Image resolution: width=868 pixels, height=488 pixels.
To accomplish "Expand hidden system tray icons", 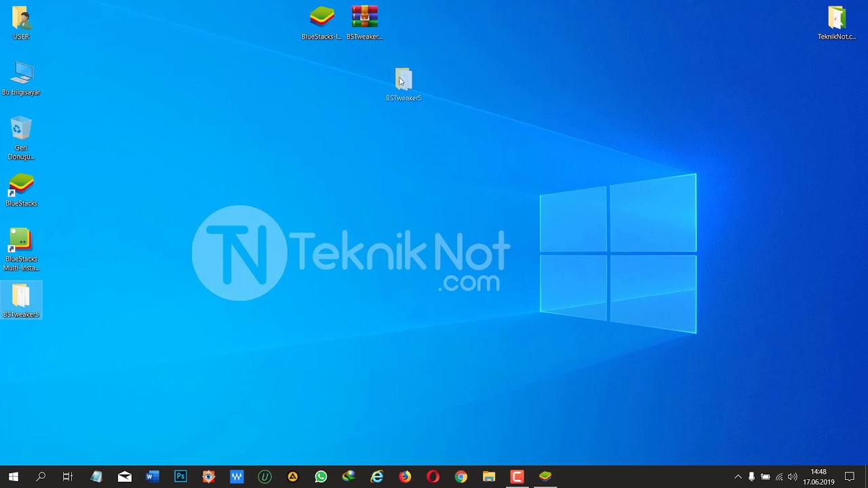I will 738,477.
